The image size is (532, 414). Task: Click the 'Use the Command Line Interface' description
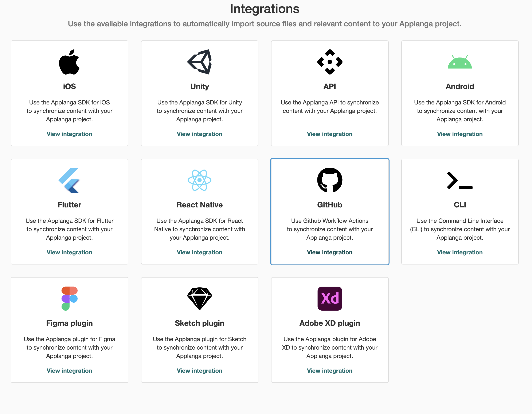460,229
